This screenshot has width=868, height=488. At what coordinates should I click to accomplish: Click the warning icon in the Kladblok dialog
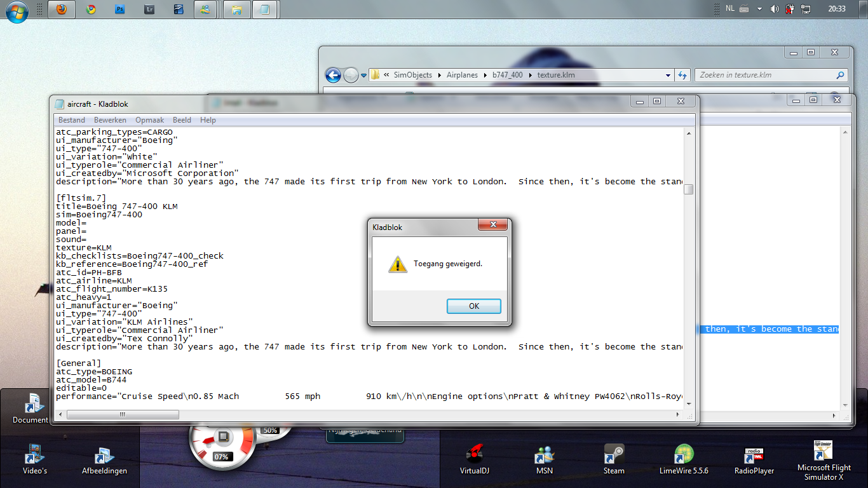[x=398, y=264]
